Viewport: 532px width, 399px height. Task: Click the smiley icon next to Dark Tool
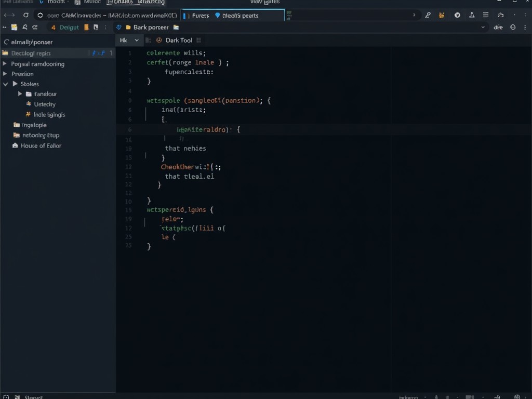pyautogui.click(x=158, y=40)
